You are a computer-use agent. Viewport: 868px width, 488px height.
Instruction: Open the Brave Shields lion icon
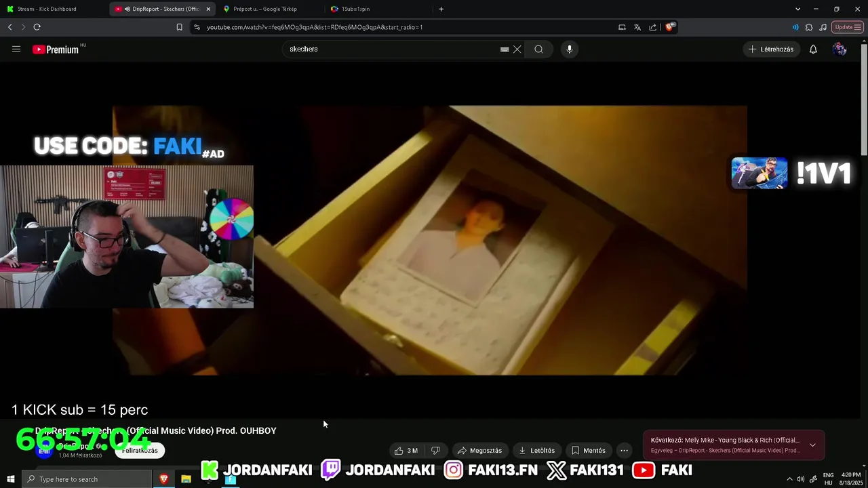669,27
